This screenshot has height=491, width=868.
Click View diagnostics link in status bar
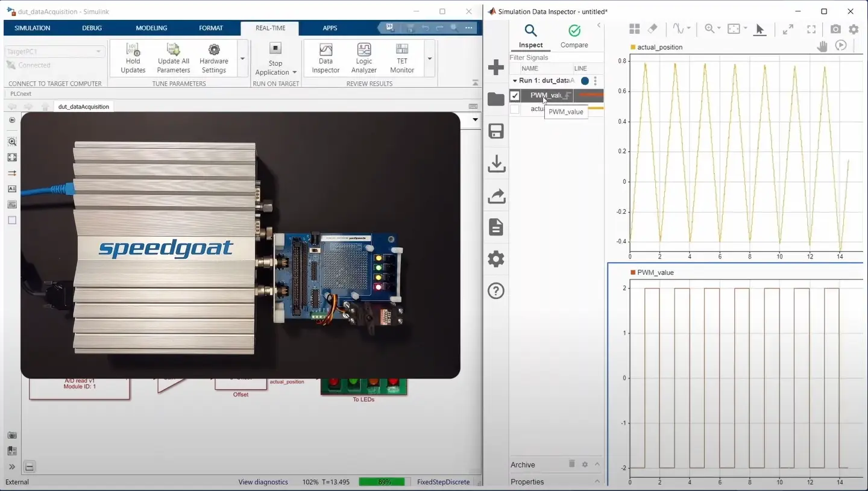point(263,482)
